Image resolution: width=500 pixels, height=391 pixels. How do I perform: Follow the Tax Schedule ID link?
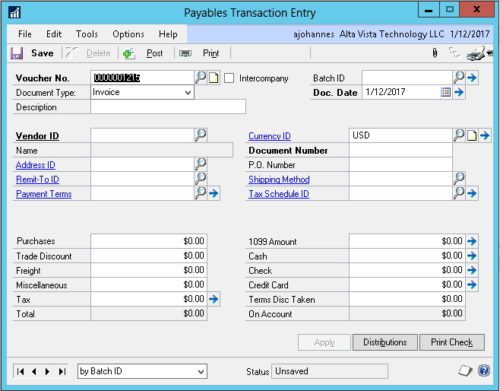(279, 194)
